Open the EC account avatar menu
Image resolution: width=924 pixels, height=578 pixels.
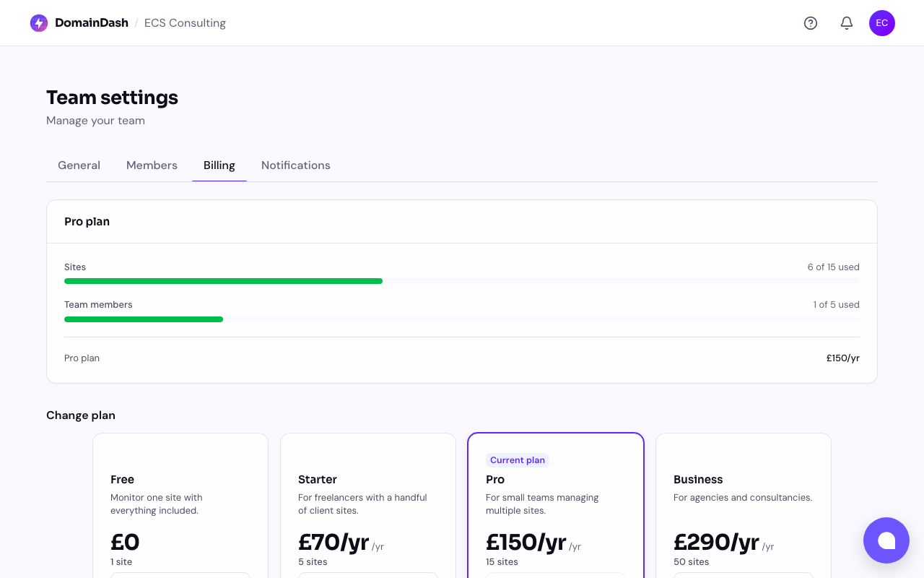click(881, 22)
